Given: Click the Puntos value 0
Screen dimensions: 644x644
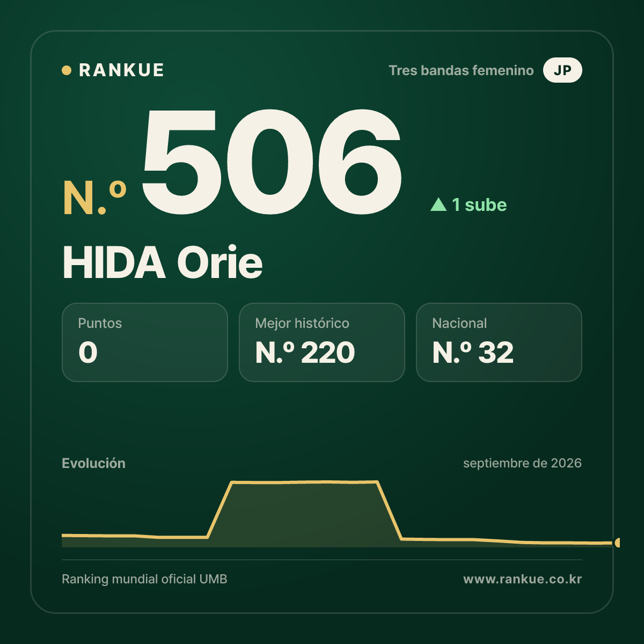Looking at the screenshot, I should (88, 353).
